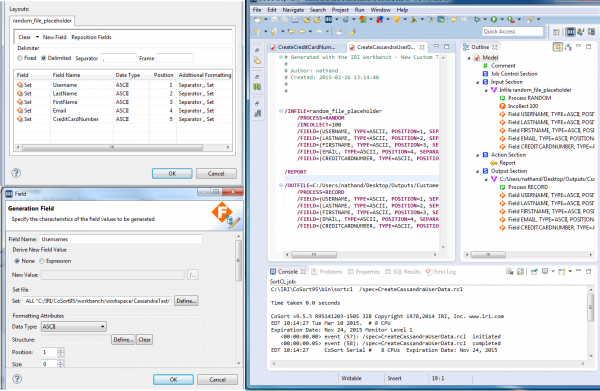Viewport: 600px width, 391px height.
Task: Click the external tools run icon
Action: (511, 19)
